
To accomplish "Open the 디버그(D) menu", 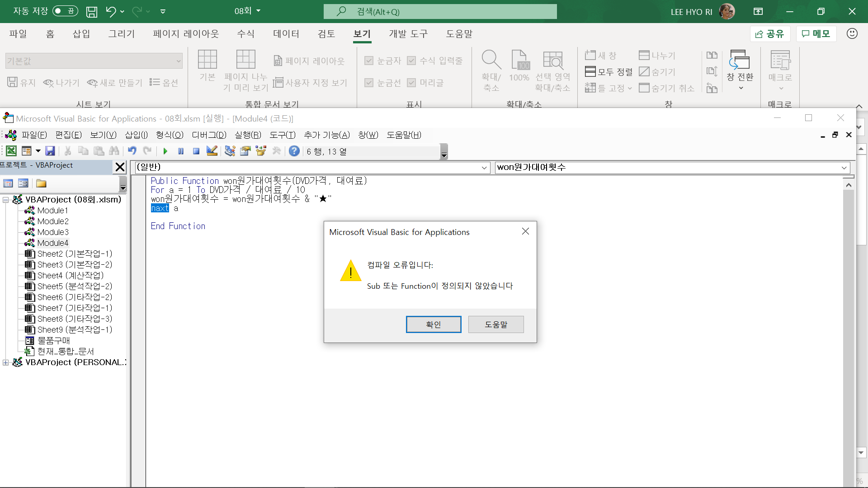I will click(x=209, y=135).
